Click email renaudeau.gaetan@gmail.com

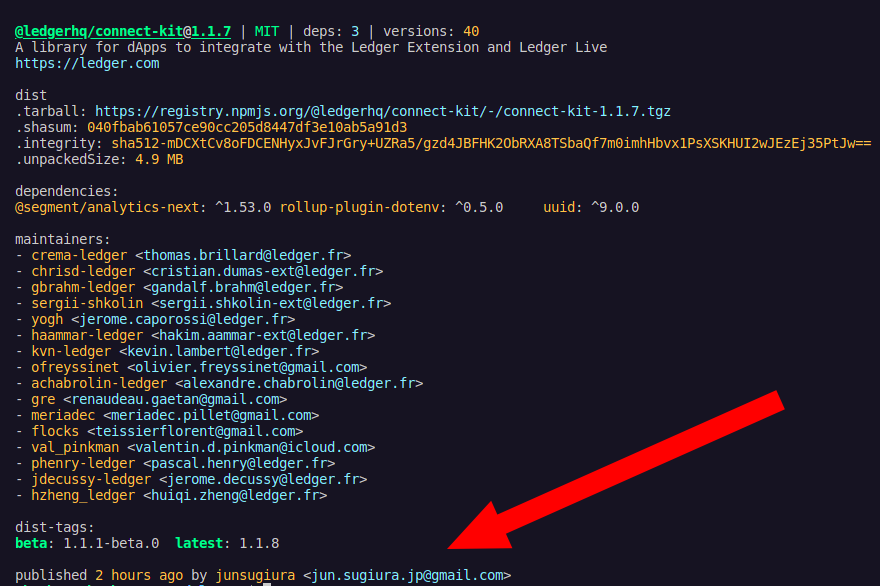coord(175,399)
